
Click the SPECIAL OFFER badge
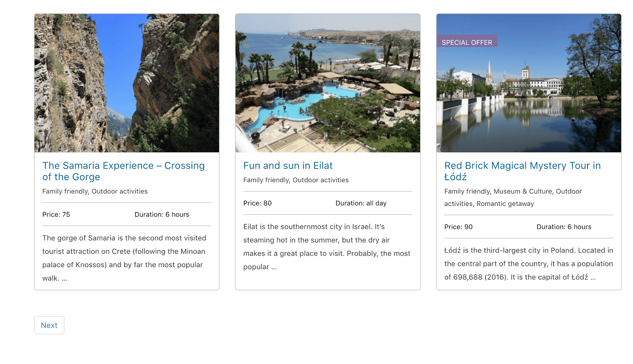pyautogui.click(x=467, y=42)
